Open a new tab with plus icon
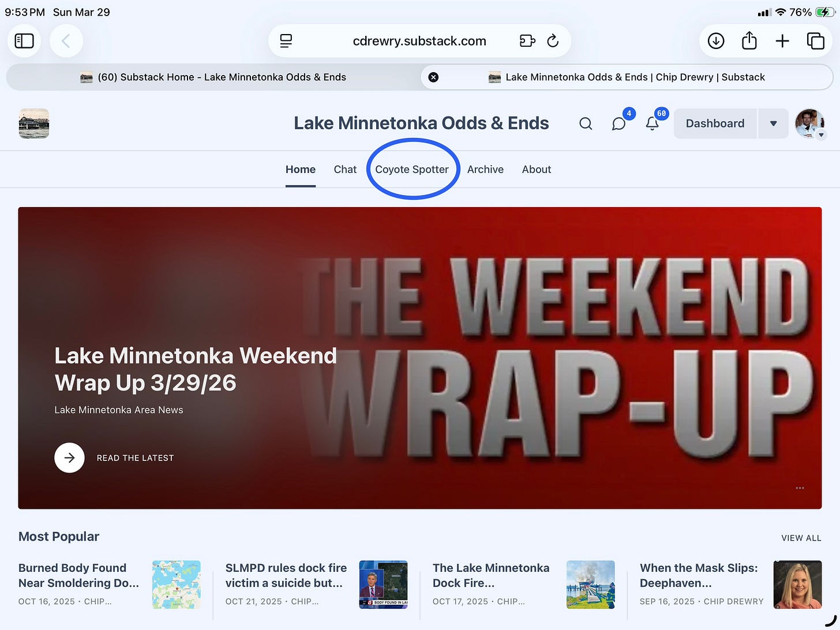This screenshot has height=630, width=840. (x=782, y=41)
